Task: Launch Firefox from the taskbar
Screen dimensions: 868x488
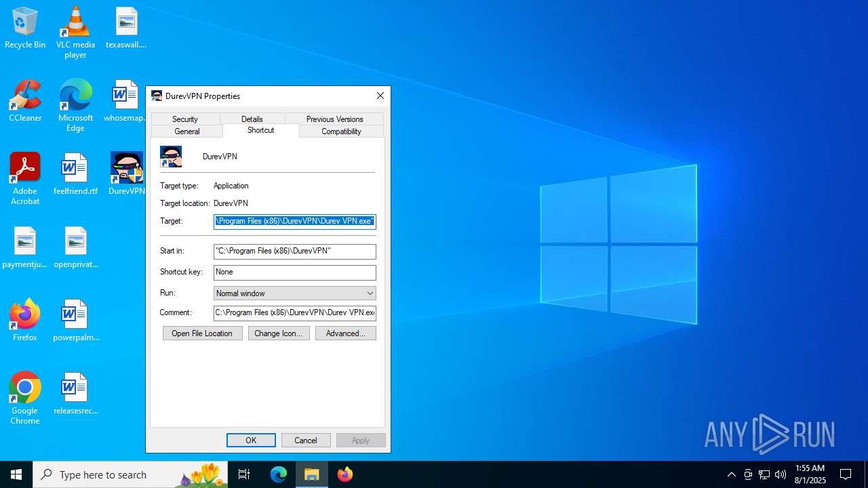Action: coord(345,474)
